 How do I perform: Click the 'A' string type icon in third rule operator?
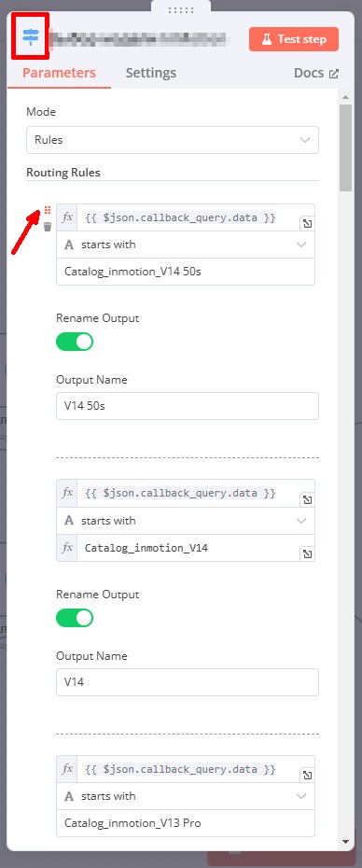[69, 796]
